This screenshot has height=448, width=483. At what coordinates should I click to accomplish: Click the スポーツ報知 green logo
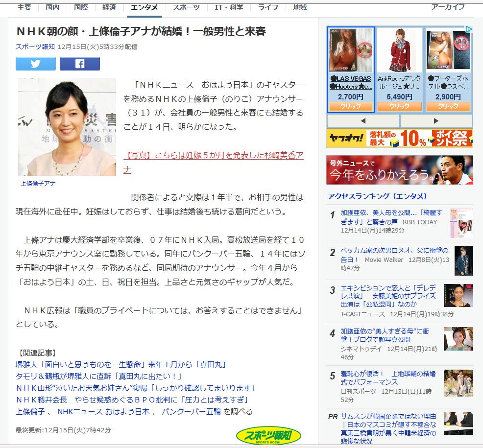(268, 436)
